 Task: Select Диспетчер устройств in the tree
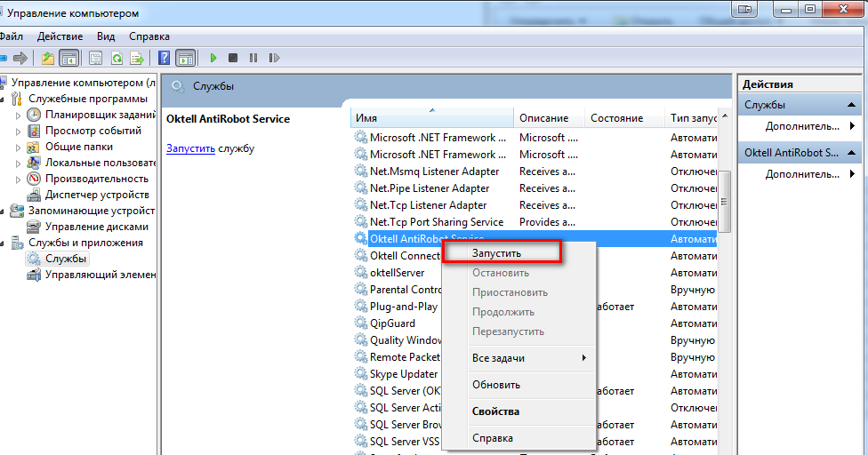[x=97, y=195]
